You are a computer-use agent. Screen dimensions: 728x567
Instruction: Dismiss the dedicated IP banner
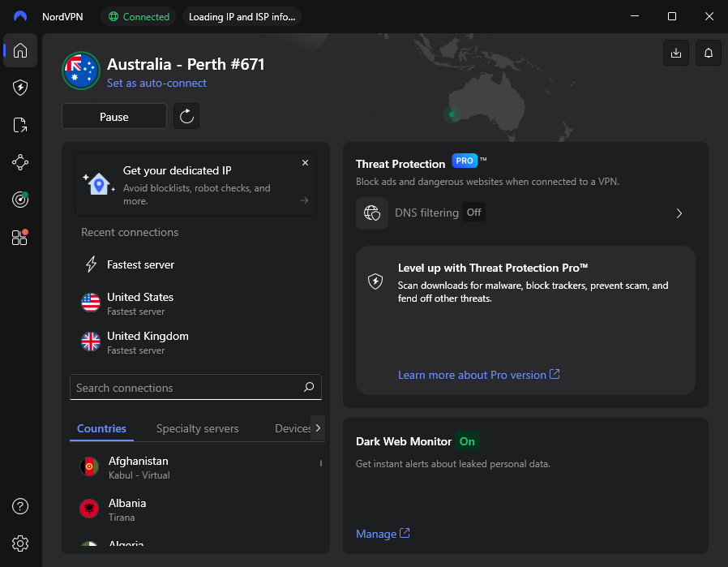click(x=305, y=162)
